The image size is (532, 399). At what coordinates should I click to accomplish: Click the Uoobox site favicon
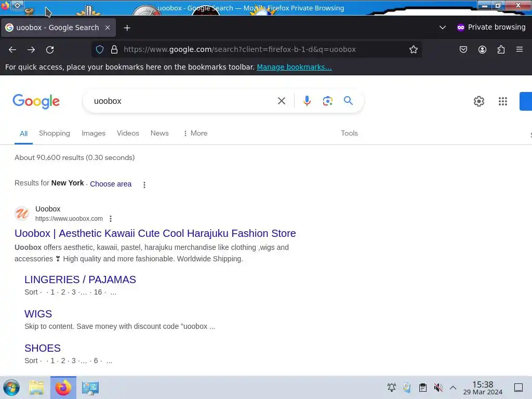(22, 214)
